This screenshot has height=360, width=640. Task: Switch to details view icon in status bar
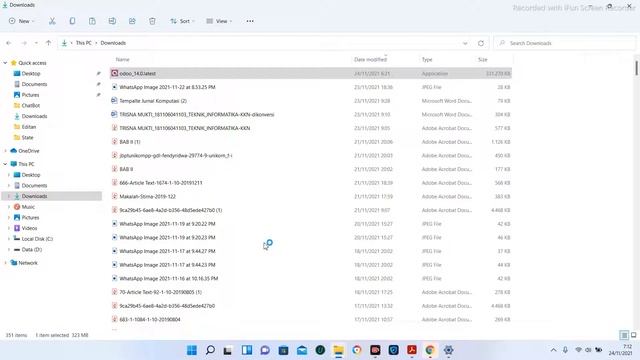point(624,335)
